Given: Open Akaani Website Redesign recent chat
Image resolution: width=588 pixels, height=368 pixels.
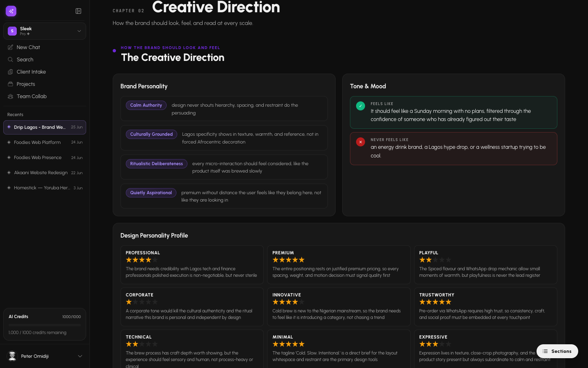Looking at the screenshot, I should pos(45,173).
